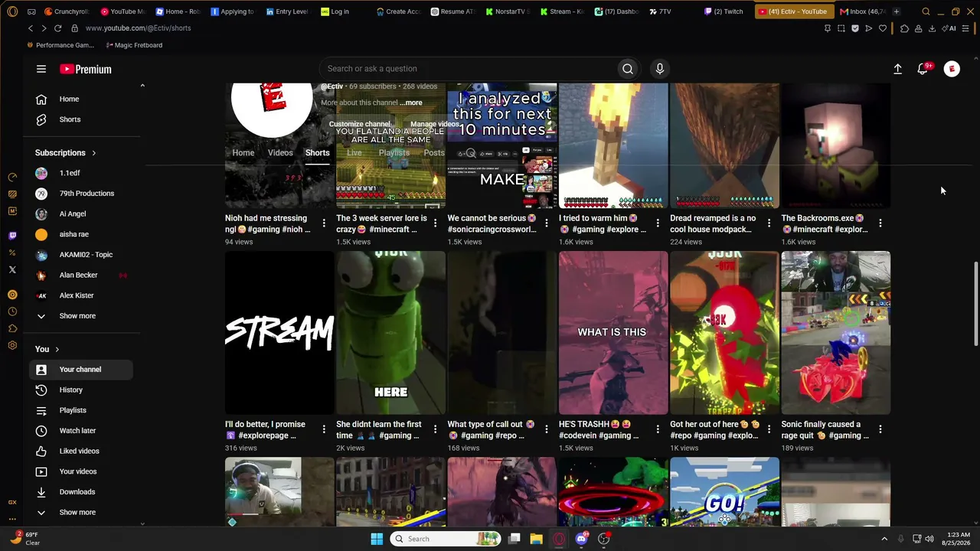Show hidden system tray icons

884,539
